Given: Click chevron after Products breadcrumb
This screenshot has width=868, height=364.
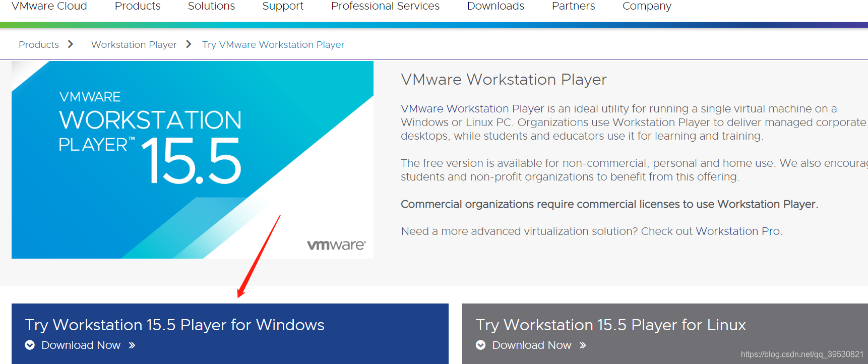Looking at the screenshot, I should point(71,44).
